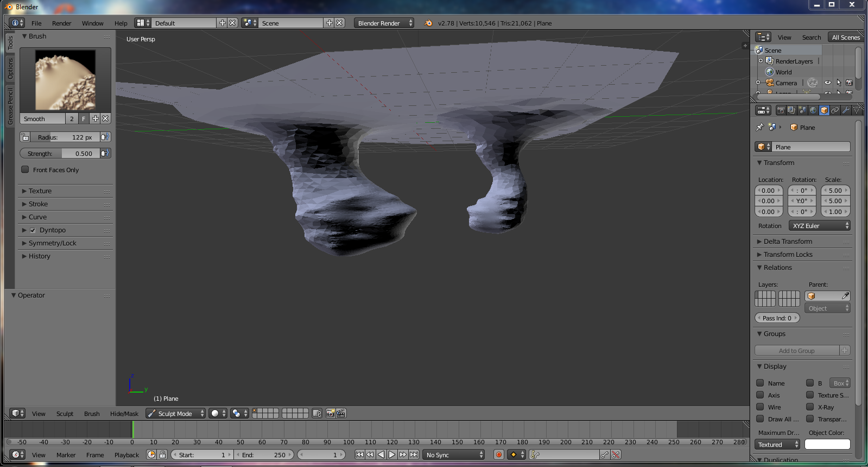Click the timeline lock range icon
Screen dimensions: 868x467
(x=162, y=455)
